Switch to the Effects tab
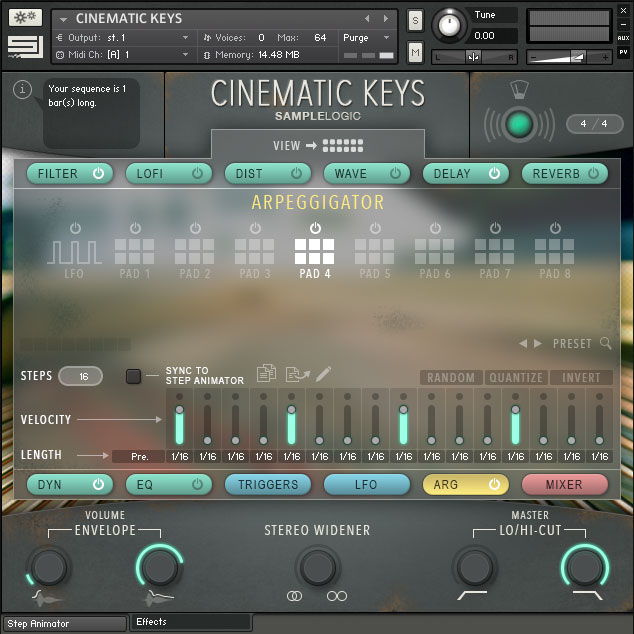The image size is (634, 634). coord(190,622)
